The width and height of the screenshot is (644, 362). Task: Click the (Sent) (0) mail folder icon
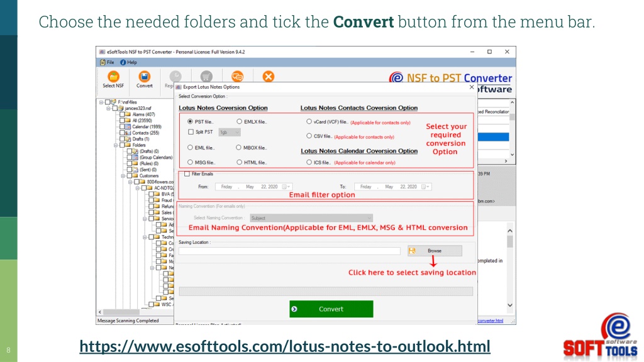[136, 170]
